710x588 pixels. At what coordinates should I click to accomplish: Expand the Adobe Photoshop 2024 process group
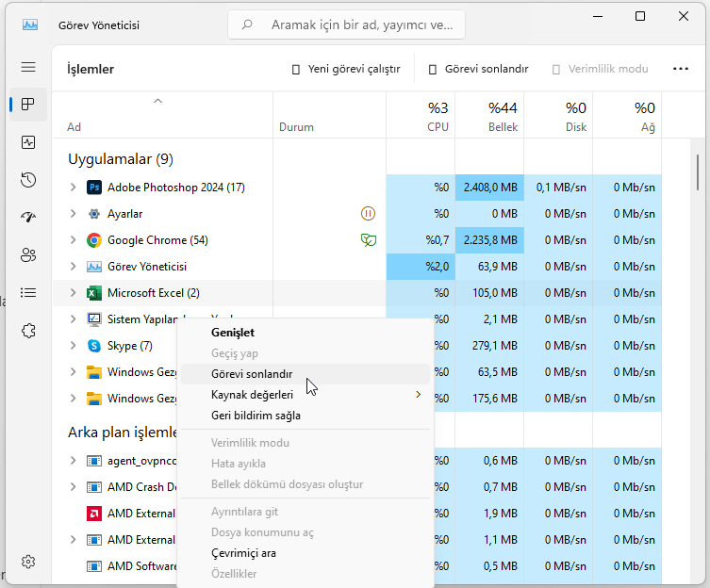(73, 187)
